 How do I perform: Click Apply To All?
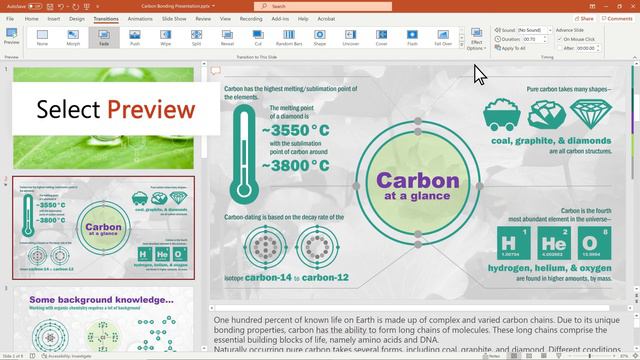[x=511, y=48]
